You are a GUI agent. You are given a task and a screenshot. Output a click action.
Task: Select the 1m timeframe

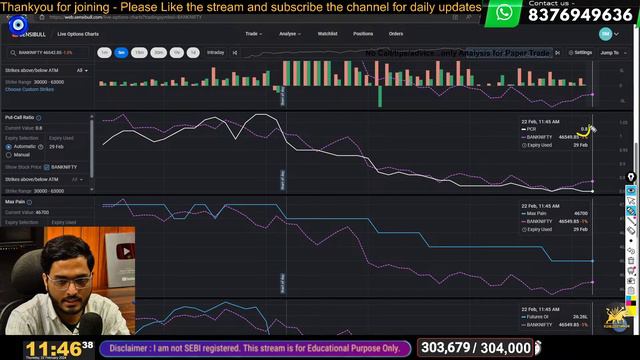pyautogui.click(x=104, y=53)
